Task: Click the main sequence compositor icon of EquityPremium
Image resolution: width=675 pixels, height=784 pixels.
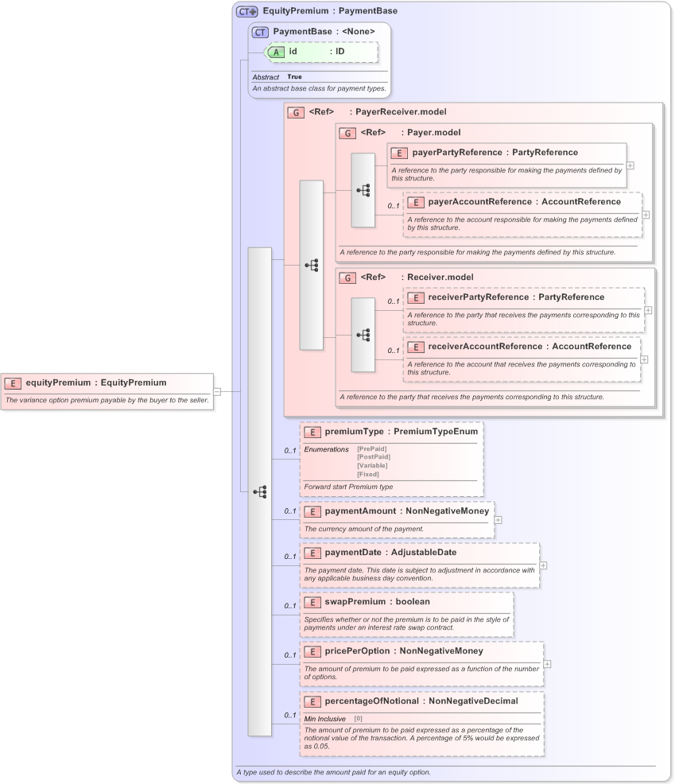Action: [x=260, y=491]
